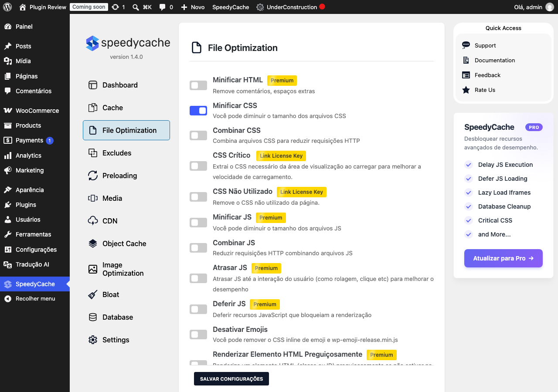The height and width of the screenshot is (392, 558).
Task: Click the Rate Us star icon
Action: [x=466, y=90]
